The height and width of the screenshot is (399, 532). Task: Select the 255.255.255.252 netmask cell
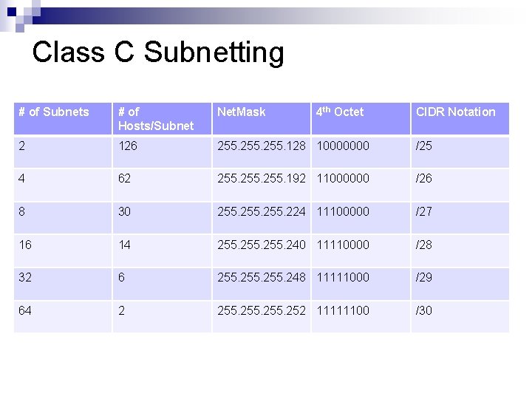pyautogui.click(x=262, y=310)
